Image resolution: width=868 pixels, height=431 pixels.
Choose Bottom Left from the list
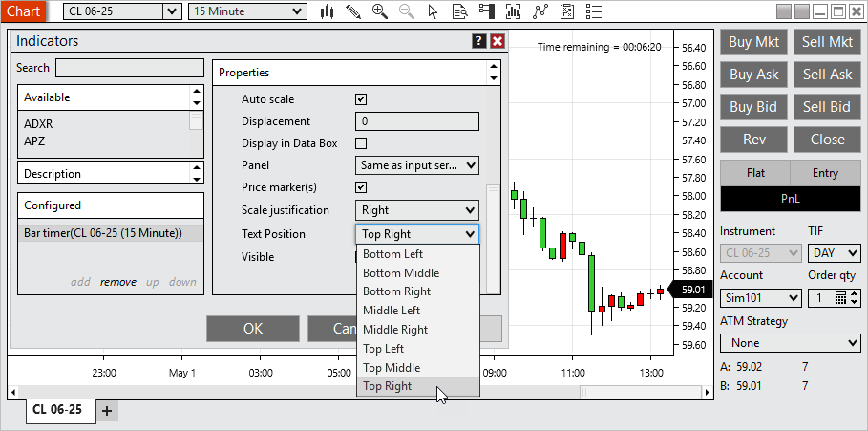392,254
